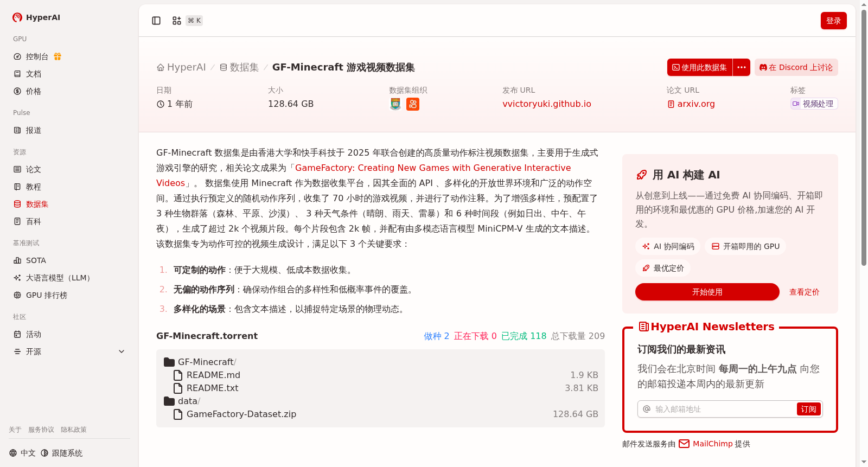This screenshot has height=467, width=868.
Task: Open the vvictoryuki.github.io release link
Action: 547,104
